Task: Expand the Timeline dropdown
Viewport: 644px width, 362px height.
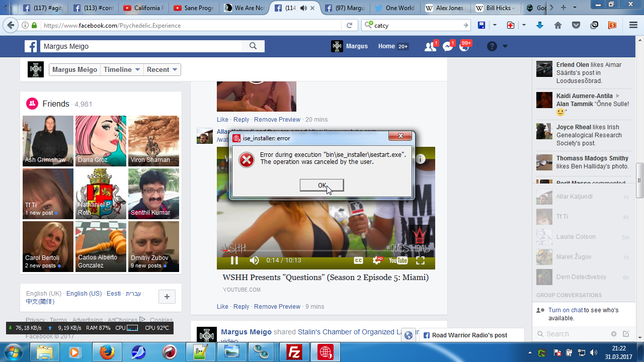Action: coord(122,70)
